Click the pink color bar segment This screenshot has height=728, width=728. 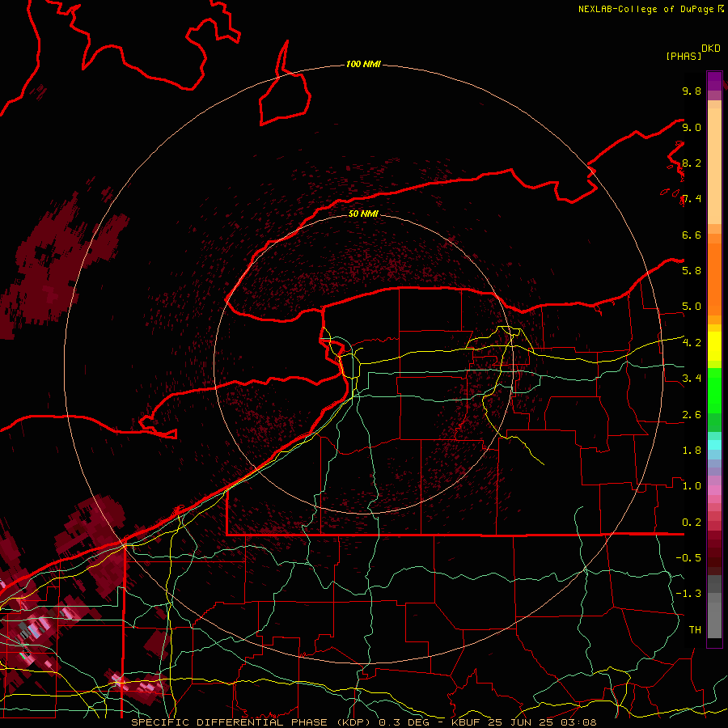(x=714, y=490)
